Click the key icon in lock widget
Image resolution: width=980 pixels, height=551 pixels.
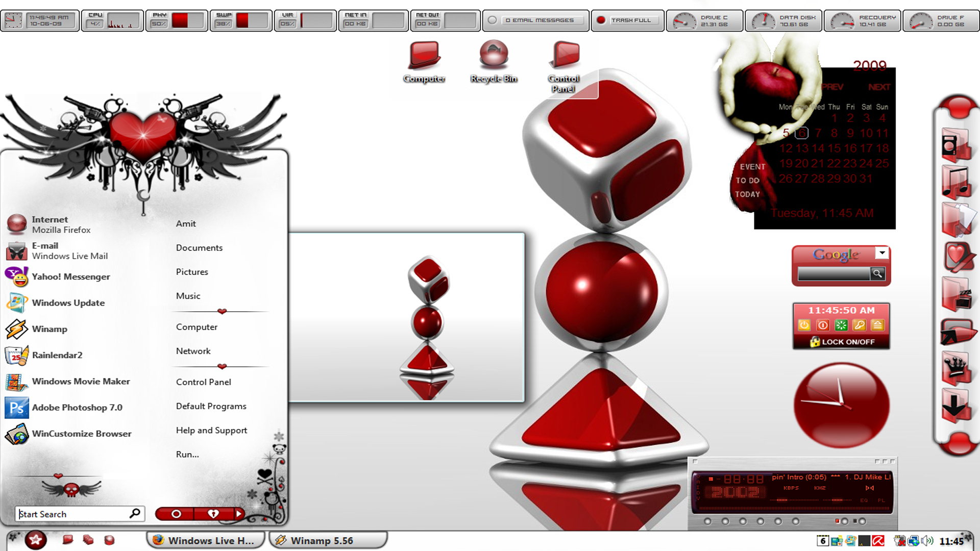click(859, 325)
